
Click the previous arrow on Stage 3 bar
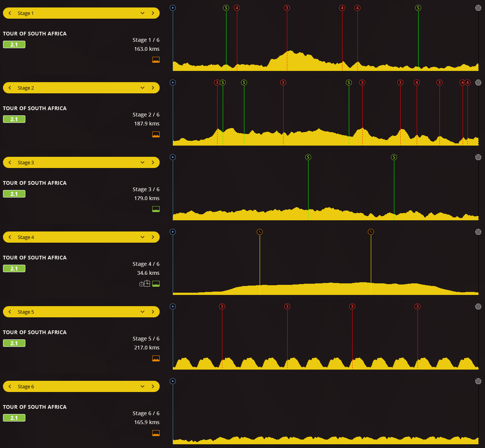tap(10, 162)
